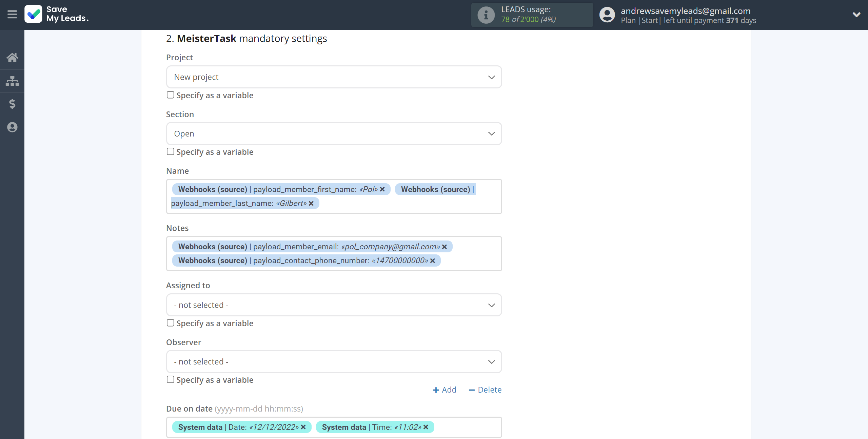868x439 pixels.
Task: Open the Observer dropdown
Action: [x=334, y=362]
